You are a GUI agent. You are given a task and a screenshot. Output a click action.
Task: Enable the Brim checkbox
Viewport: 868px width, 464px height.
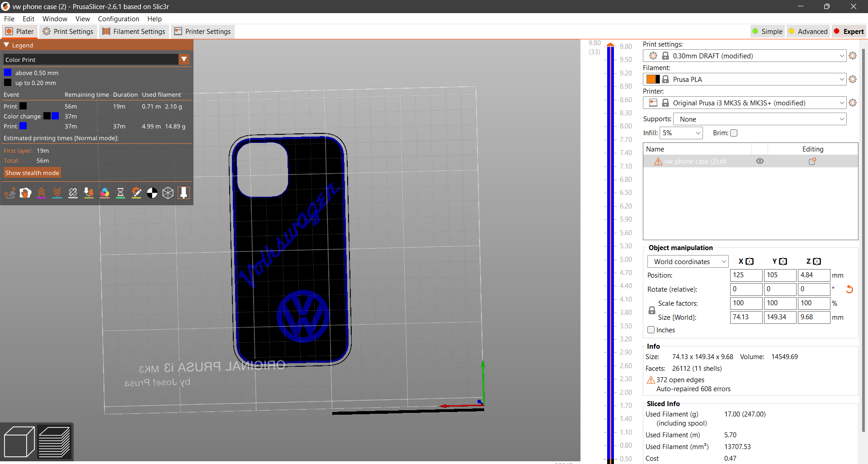pos(734,133)
